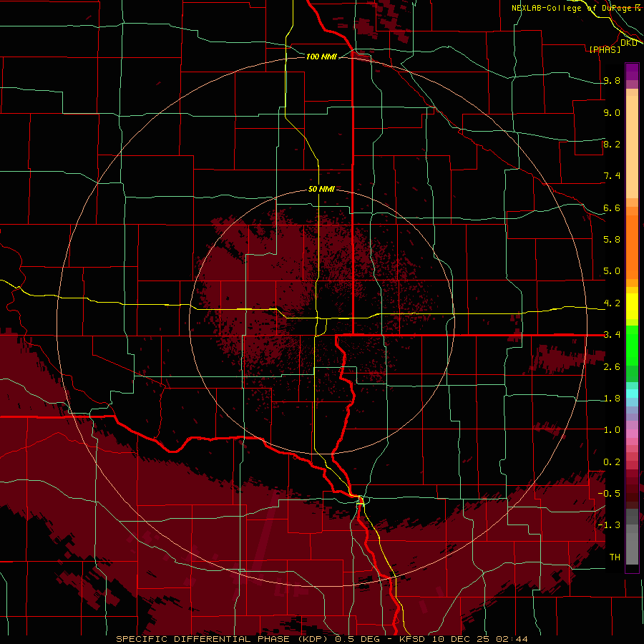Click the 5.8 legend value
This screenshot has width=644, height=644.
pyautogui.click(x=612, y=240)
